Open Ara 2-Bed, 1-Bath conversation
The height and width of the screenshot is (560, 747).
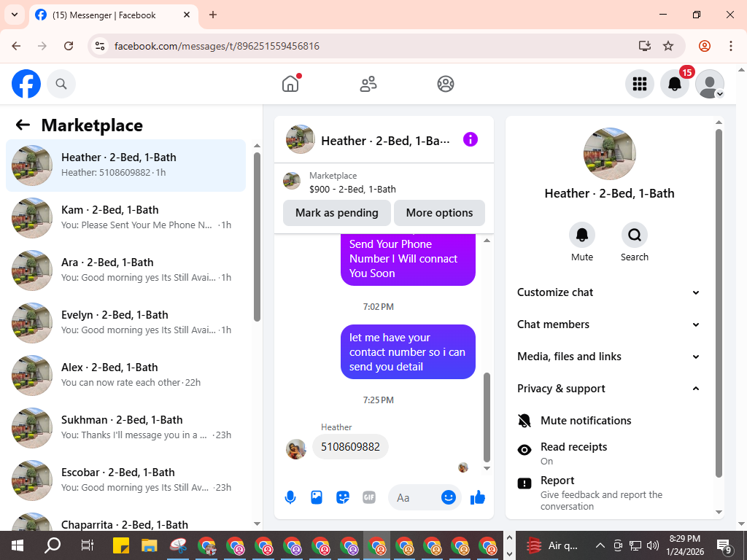[x=125, y=270]
